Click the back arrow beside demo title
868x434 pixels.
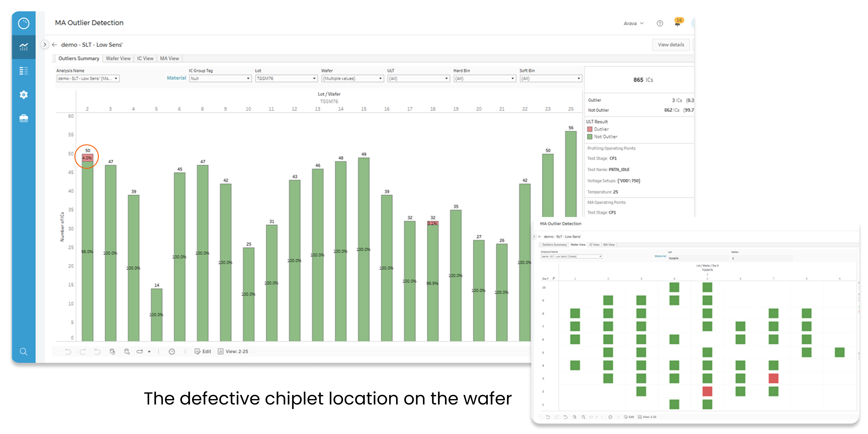click(x=55, y=45)
